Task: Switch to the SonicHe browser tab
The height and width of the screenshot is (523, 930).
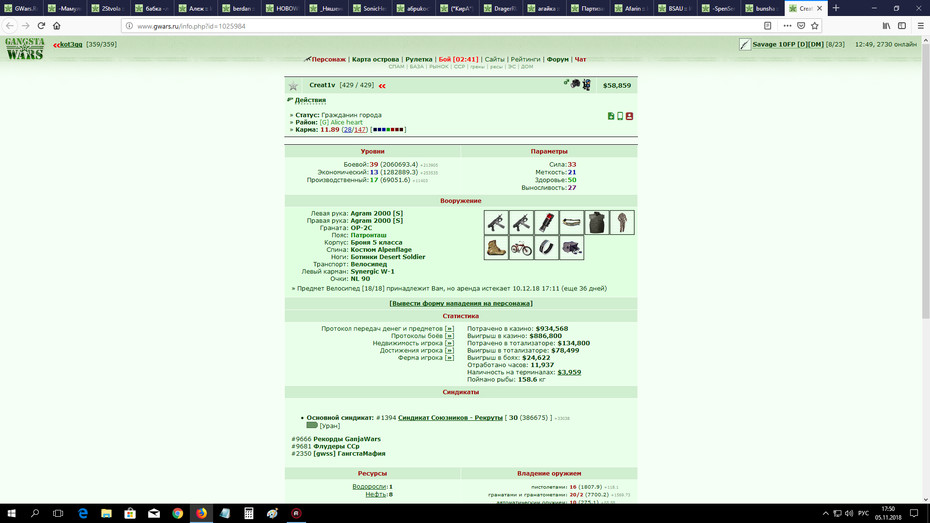Action: click(x=370, y=8)
